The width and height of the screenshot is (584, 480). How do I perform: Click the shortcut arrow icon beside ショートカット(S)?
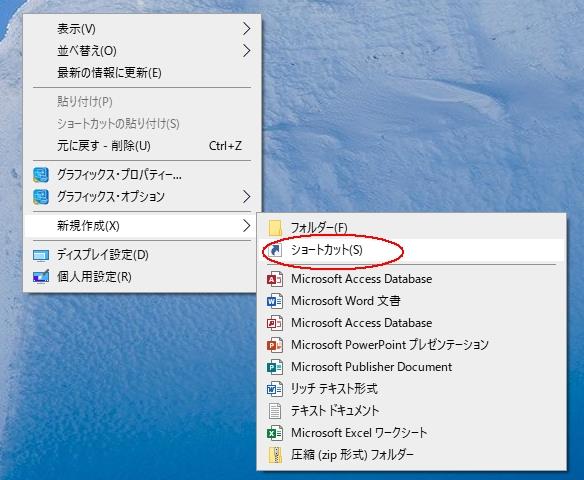tap(275, 250)
